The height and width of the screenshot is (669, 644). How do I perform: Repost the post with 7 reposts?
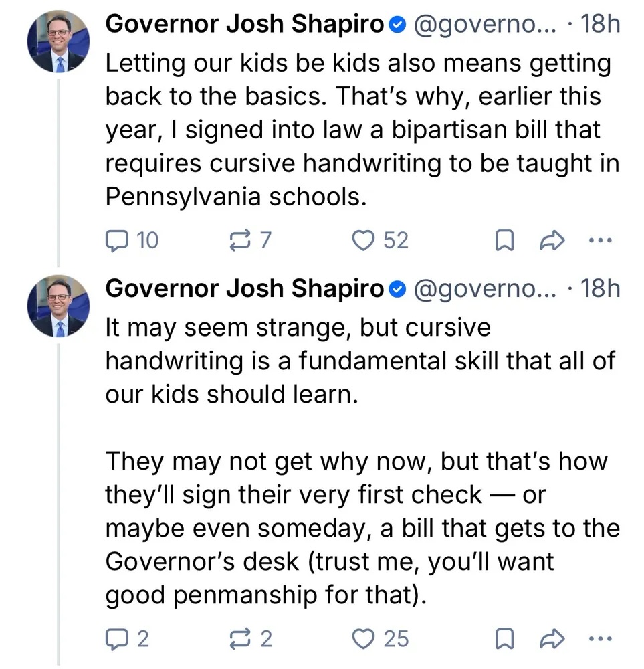point(239,240)
